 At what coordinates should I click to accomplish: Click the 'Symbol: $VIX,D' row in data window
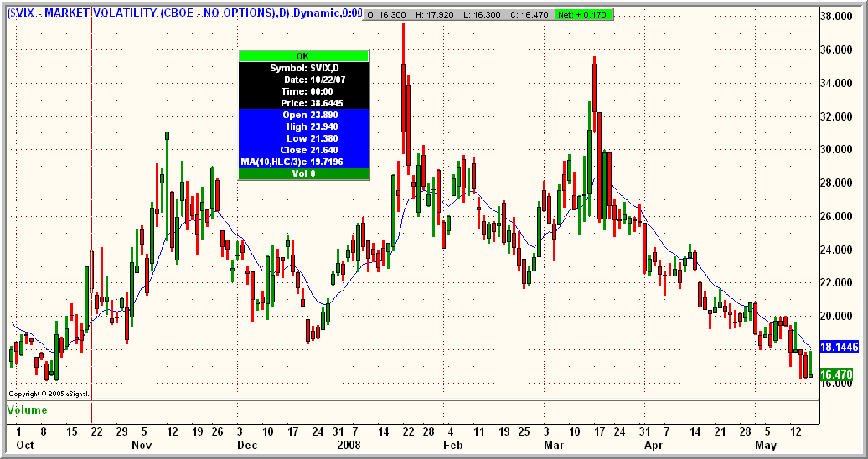(x=303, y=68)
